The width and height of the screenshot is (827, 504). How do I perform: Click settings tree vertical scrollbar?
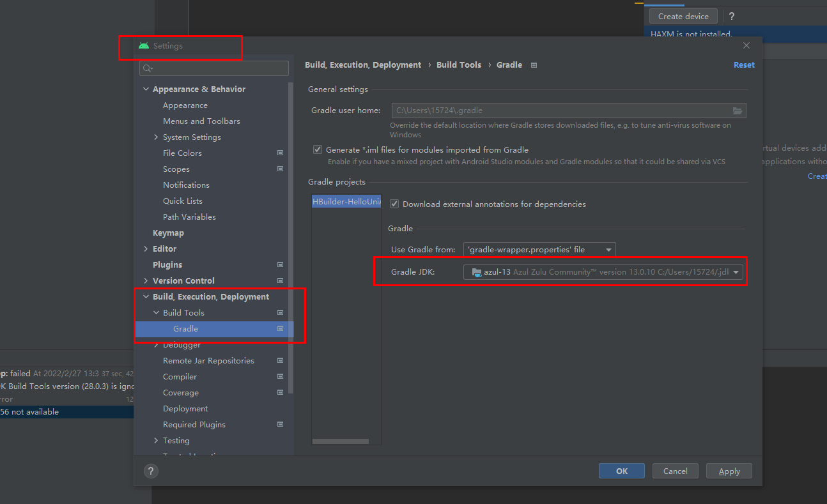point(291,238)
